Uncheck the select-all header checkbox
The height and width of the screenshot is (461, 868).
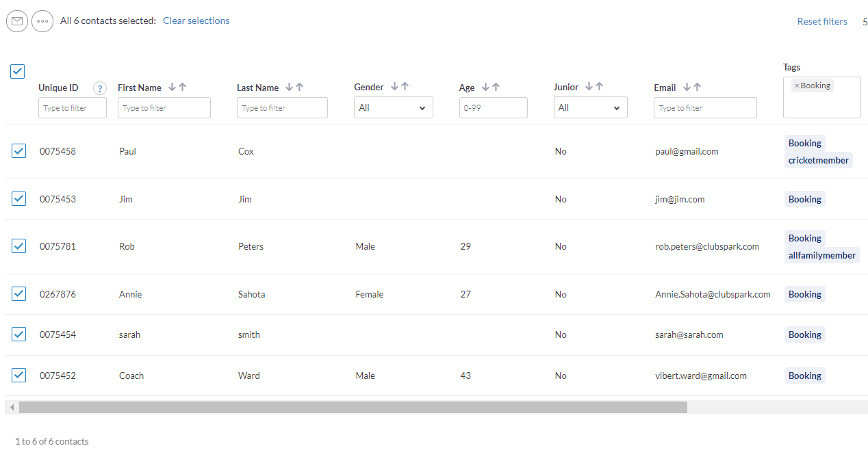[x=18, y=71]
